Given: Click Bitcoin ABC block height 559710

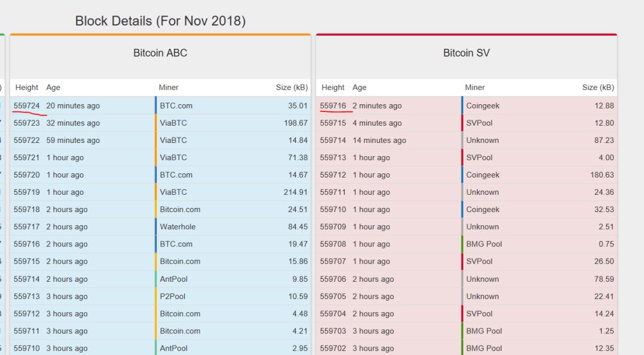Looking at the screenshot, I should click(x=27, y=348).
